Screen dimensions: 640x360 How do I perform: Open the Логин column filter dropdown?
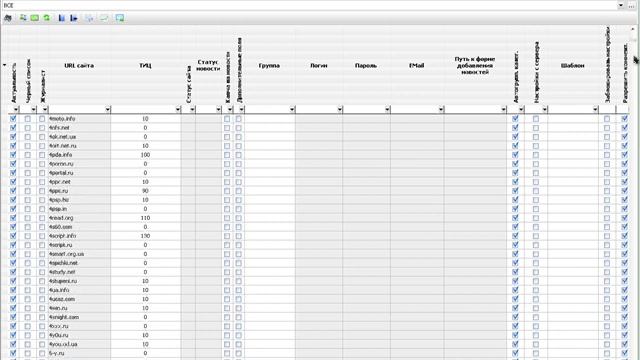click(x=340, y=109)
